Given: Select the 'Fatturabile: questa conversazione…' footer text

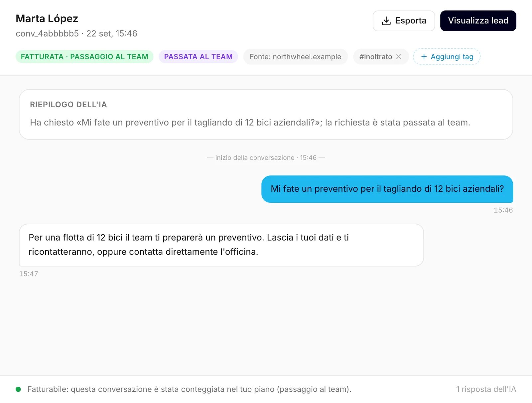Looking at the screenshot, I should 189,389.
